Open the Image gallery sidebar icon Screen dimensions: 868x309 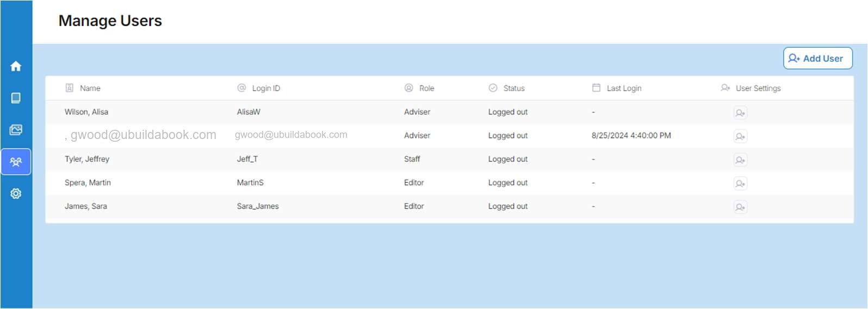click(x=16, y=130)
